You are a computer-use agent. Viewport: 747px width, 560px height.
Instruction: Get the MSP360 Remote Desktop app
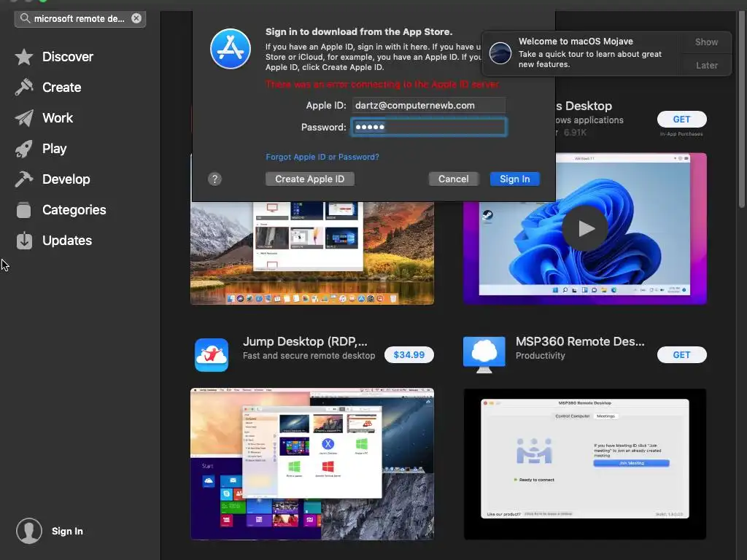pos(681,355)
